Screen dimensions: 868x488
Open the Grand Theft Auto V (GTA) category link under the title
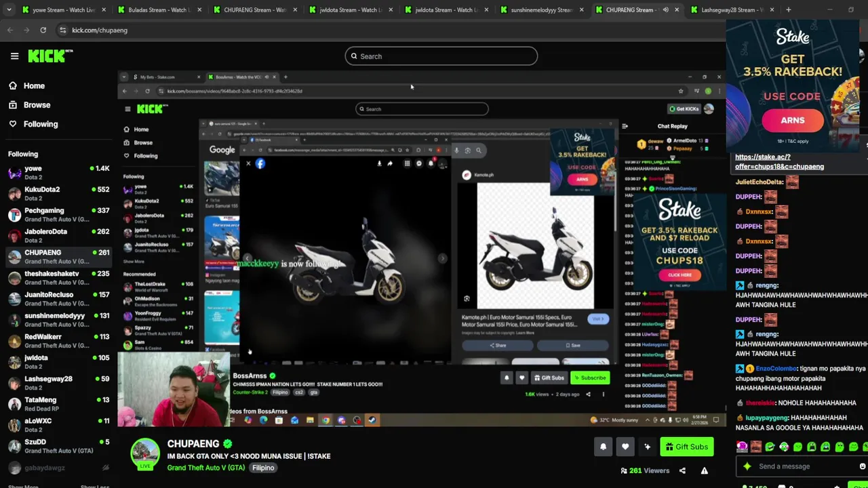click(x=206, y=468)
